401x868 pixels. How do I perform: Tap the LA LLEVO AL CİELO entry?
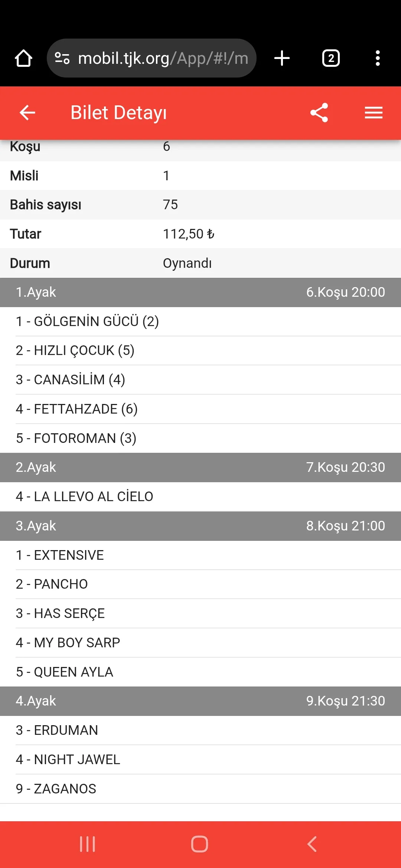[x=84, y=497]
